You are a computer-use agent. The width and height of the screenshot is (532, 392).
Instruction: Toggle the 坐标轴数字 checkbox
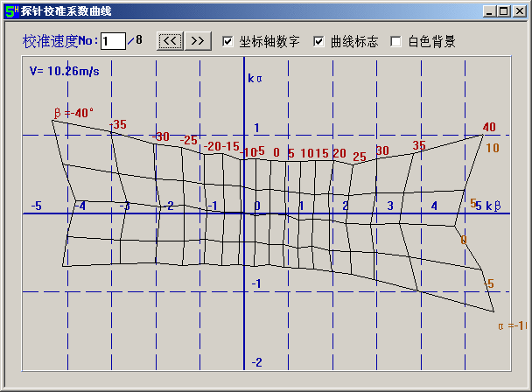pos(228,41)
